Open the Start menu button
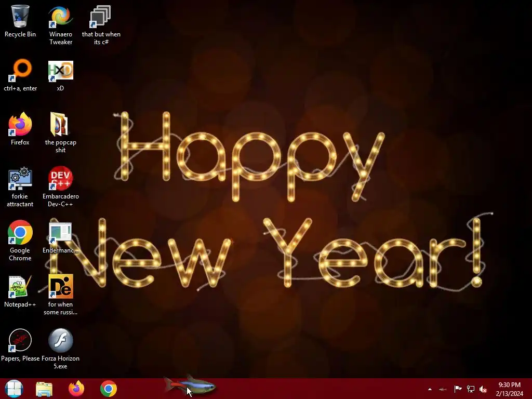The height and width of the screenshot is (399, 532). 14,389
